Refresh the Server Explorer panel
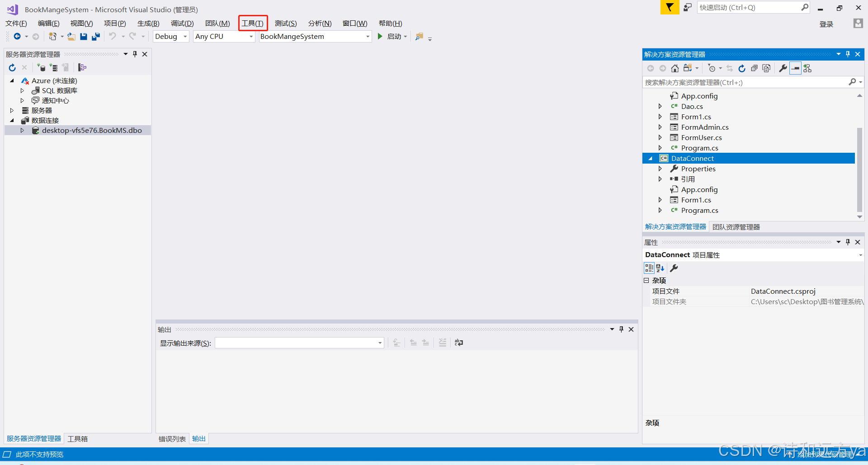 tap(12, 67)
